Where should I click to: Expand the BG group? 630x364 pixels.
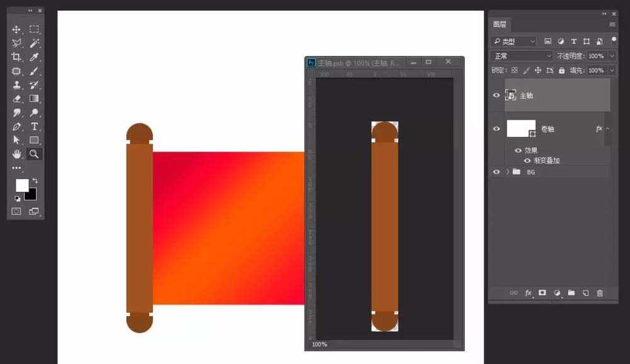tap(507, 171)
